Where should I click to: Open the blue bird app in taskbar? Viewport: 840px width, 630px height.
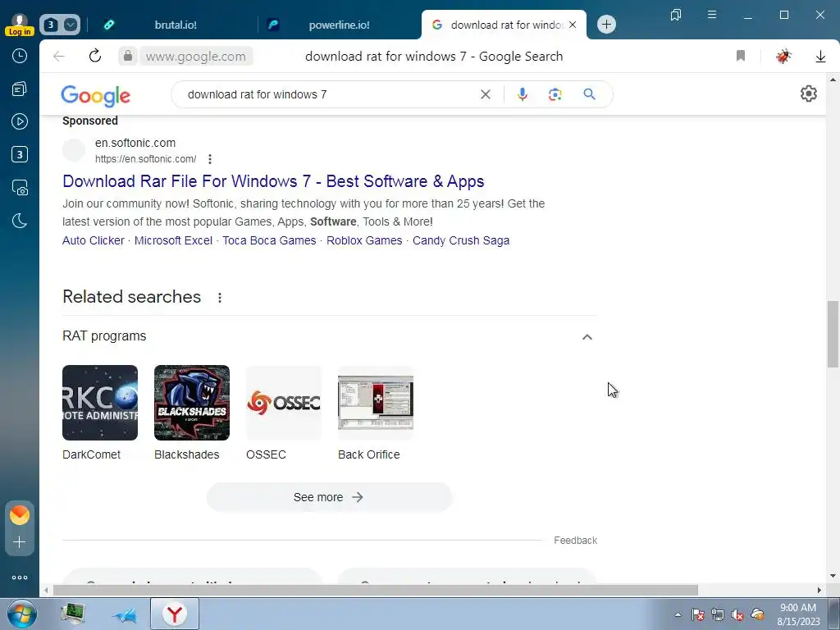(x=125, y=615)
